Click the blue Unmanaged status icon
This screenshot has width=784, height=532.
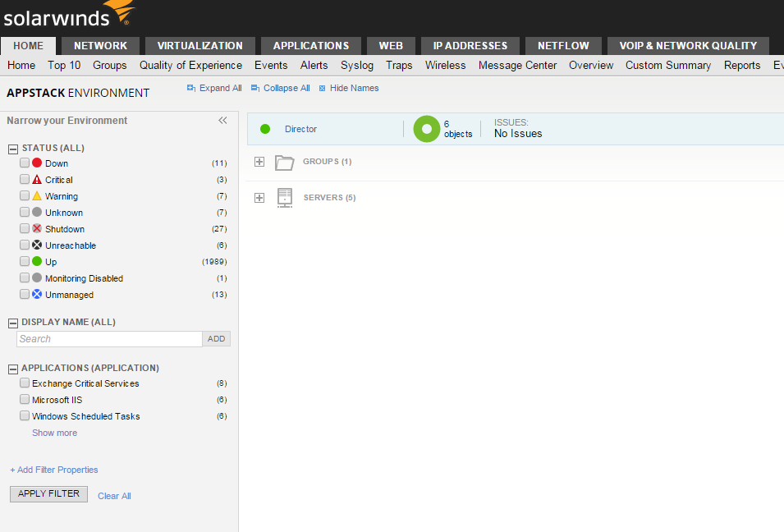click(37, 294)
